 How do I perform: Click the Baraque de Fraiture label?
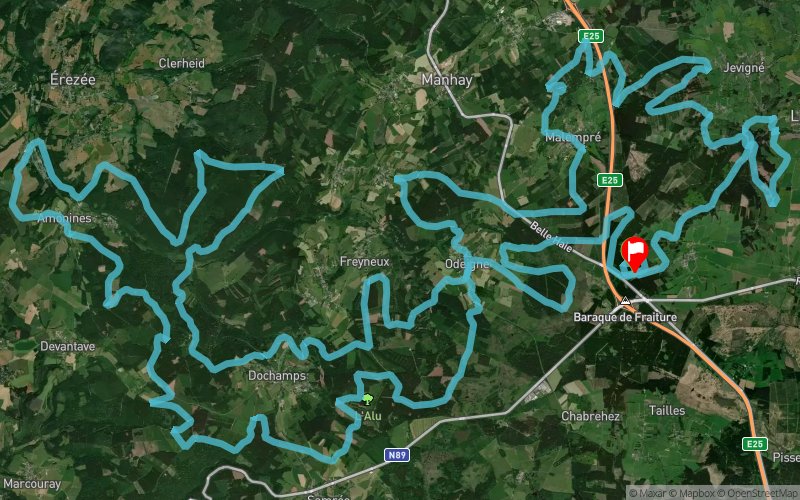[x=625, y=317]
